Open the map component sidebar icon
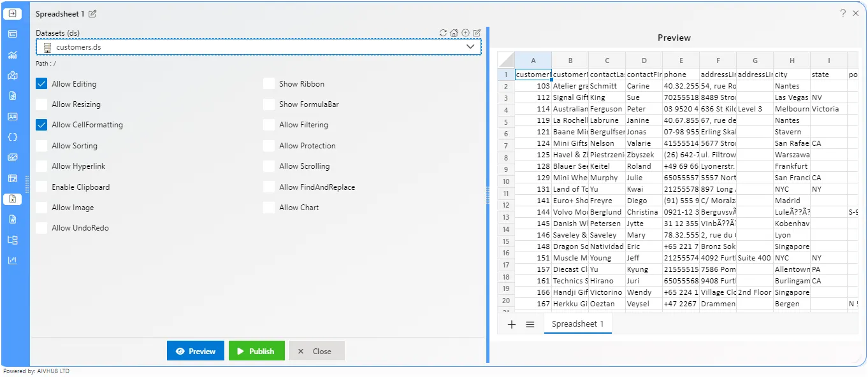The width and height of the screenshot is (868, 377). pos(12,75)
